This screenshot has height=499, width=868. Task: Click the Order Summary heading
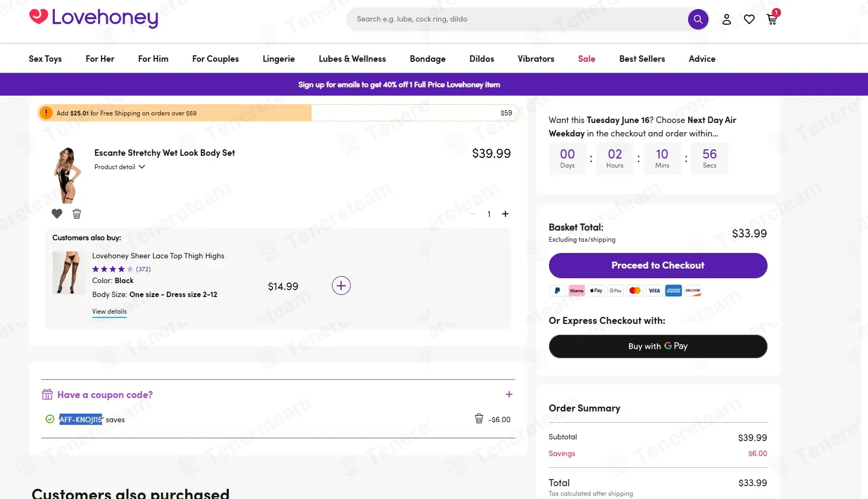click(x=584, y=408)
